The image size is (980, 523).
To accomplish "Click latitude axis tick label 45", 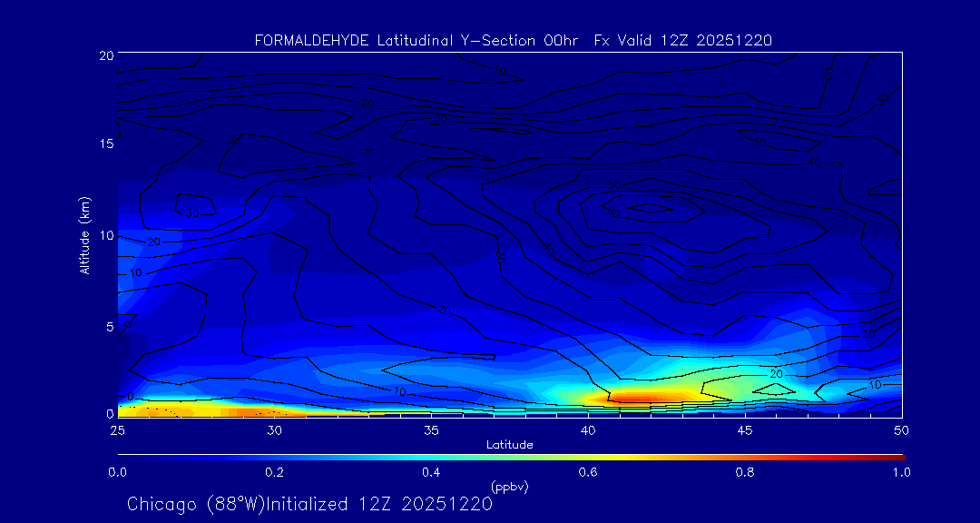I will (x=745, y=429).
